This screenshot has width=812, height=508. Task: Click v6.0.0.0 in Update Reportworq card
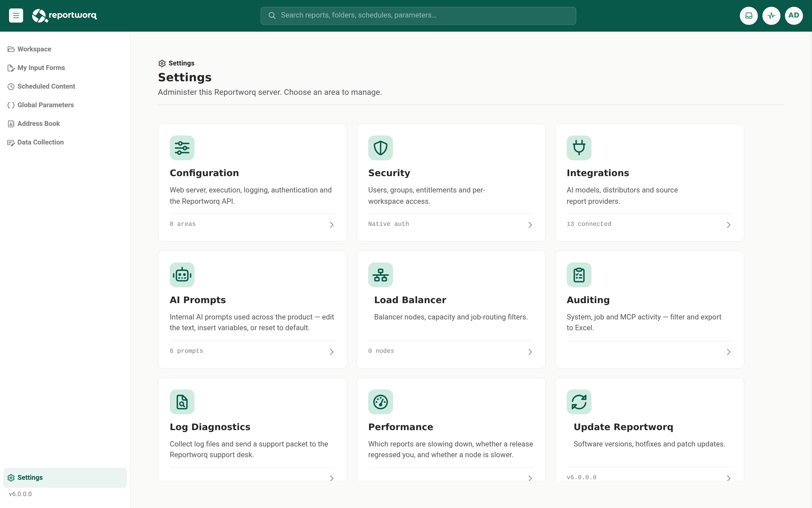581,478
